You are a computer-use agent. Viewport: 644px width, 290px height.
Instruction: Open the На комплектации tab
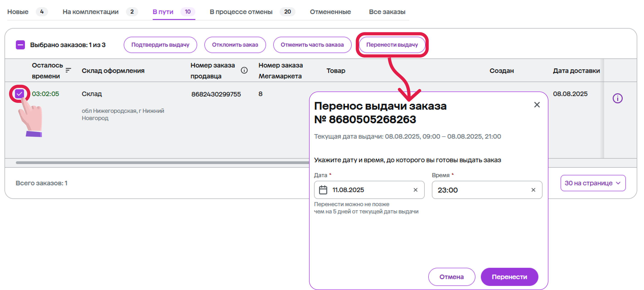point(90,12)
